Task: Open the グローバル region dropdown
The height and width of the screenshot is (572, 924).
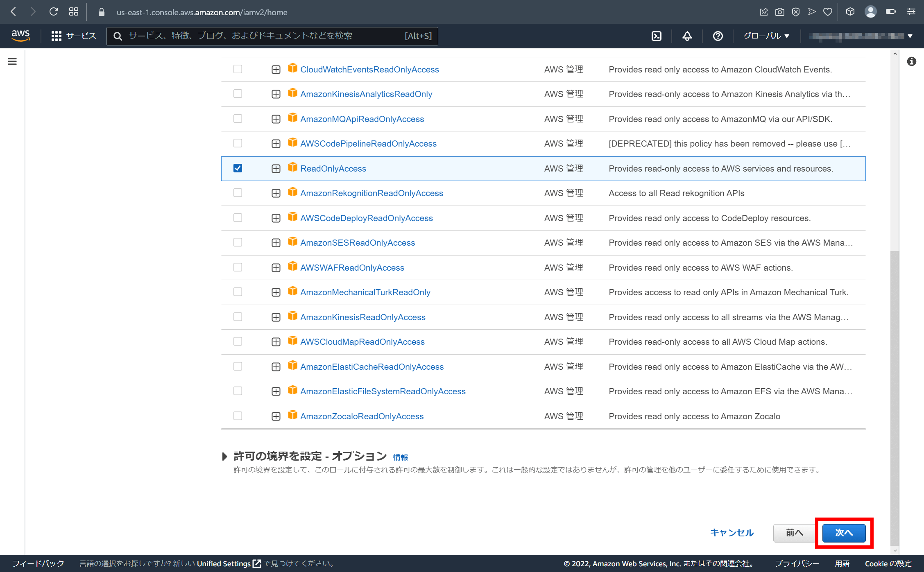Action: click(x=765, y=36)
